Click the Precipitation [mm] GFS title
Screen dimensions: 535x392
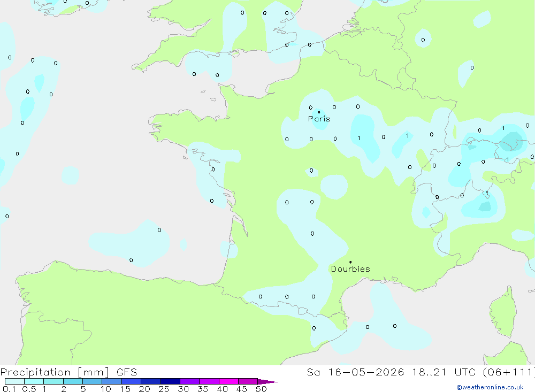point(68,372)
